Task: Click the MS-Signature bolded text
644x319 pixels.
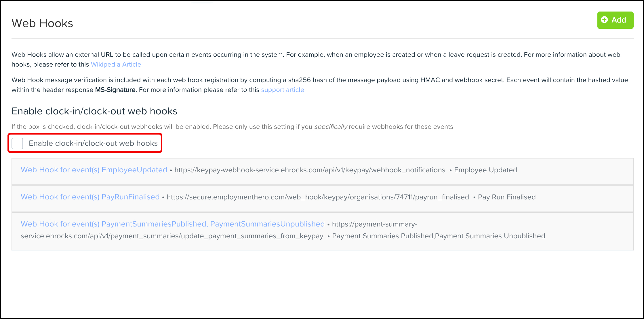Action: point(116,90)
